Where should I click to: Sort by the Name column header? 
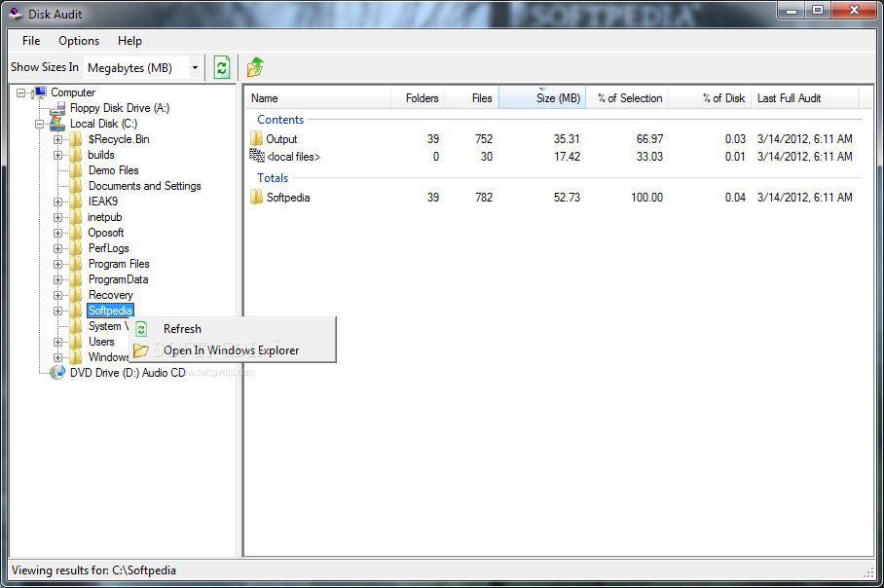pos(318,98)
